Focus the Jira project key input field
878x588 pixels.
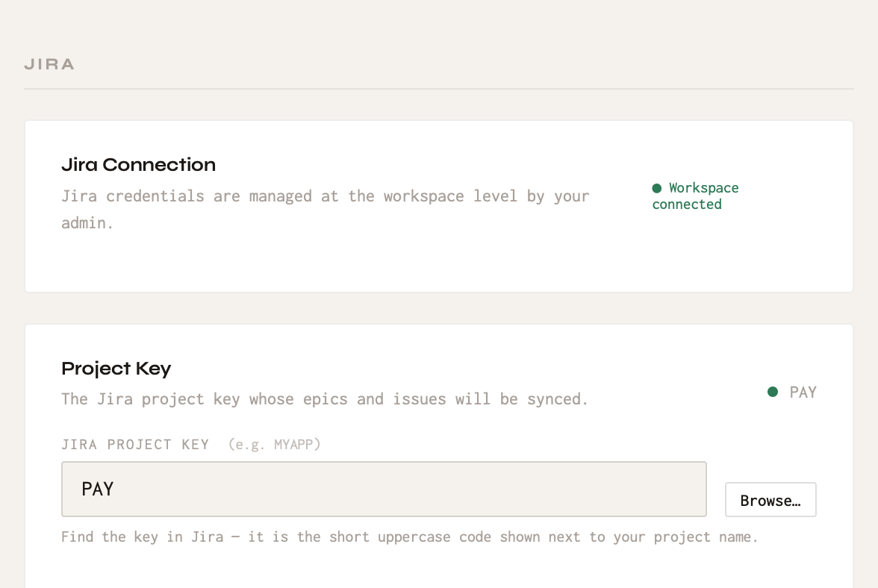(384, 489)
